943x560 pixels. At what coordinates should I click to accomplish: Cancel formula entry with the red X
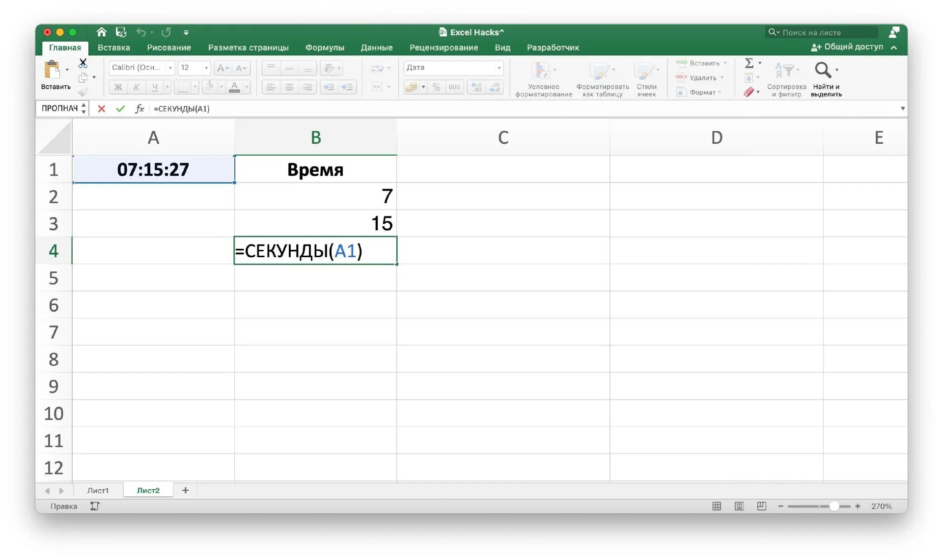coord(101,108)
